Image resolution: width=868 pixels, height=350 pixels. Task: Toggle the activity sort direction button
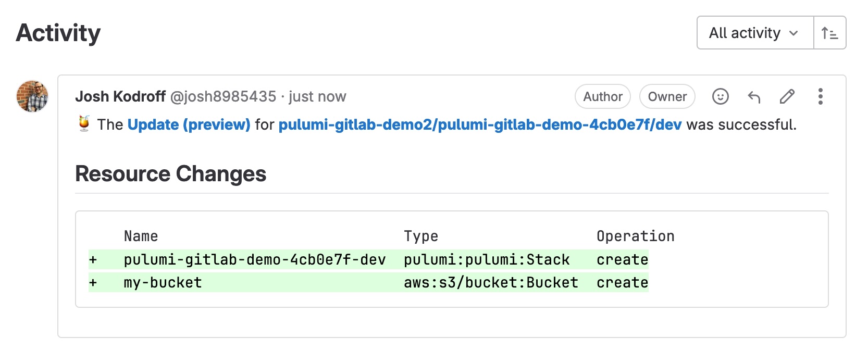[829, 33]
